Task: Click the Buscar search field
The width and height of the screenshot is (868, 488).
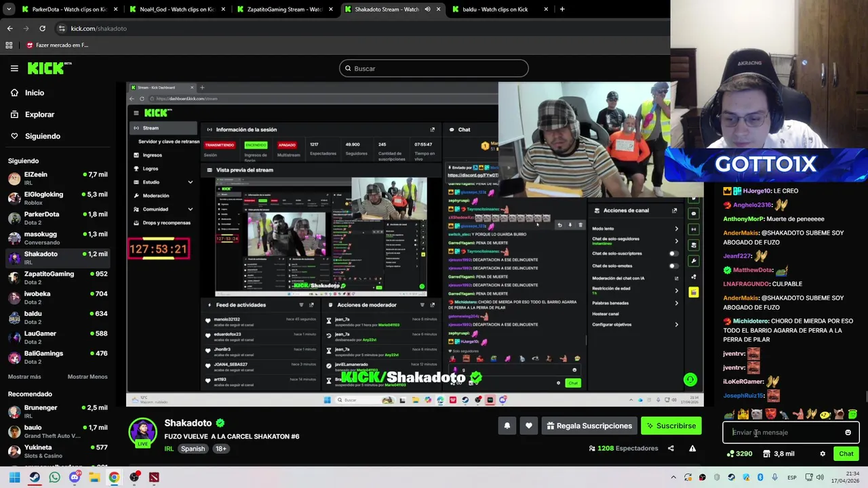Action: 434,68
